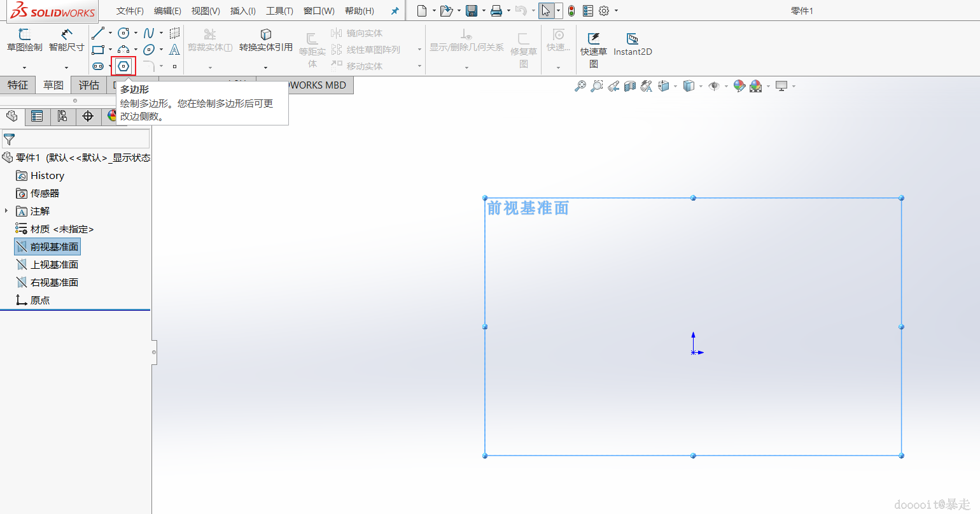Click Zoom to Fit icon
This screenshot has height=514, width=980.
click(580, 86)
